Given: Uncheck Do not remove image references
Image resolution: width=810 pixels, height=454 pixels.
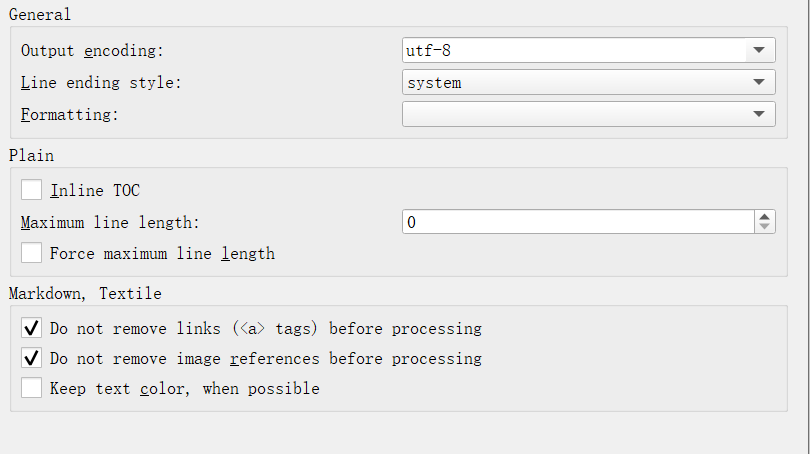Looking at the screenshot, I should (32, 358).
